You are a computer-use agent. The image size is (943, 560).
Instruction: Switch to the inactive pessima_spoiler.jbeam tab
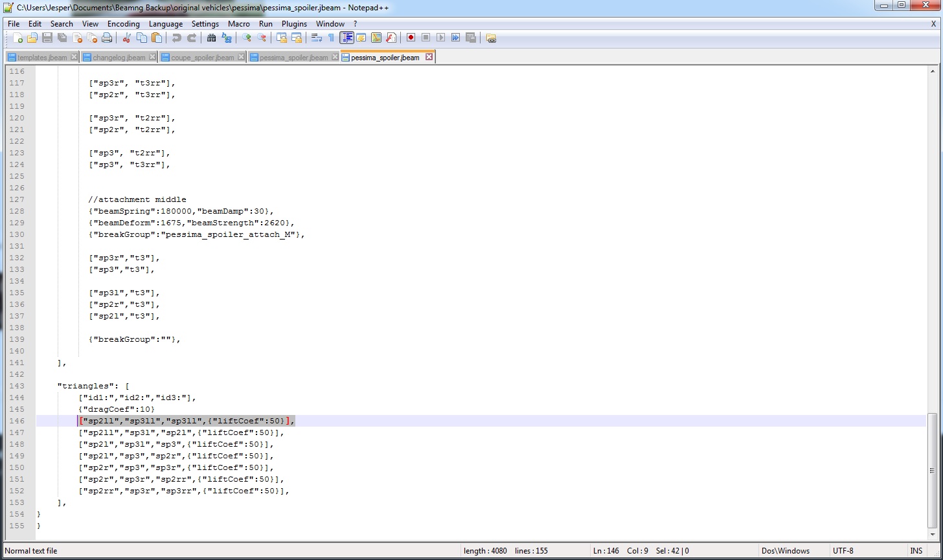(294, 58)
